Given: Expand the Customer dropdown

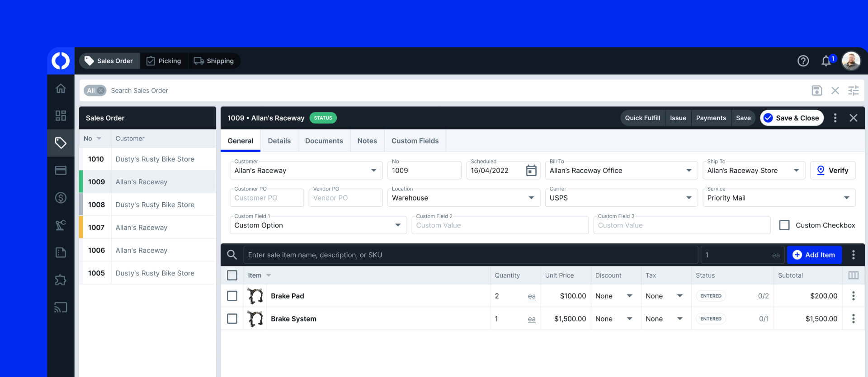Looking at the screenshot, I should coord(374,171).
